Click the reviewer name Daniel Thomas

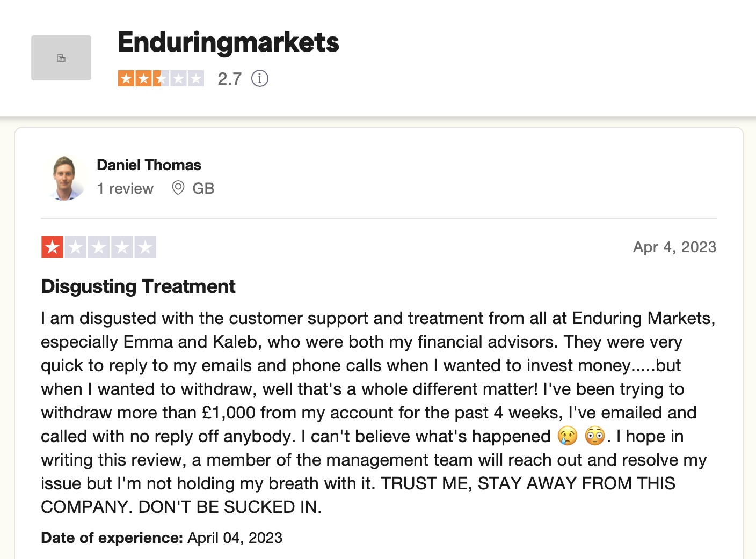point(149,165)
